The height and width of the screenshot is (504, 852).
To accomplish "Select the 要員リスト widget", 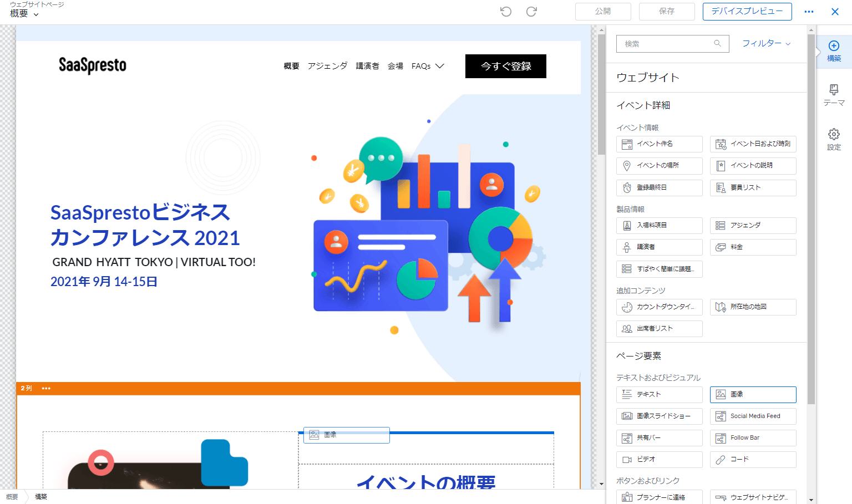I will tap(753, 188).
